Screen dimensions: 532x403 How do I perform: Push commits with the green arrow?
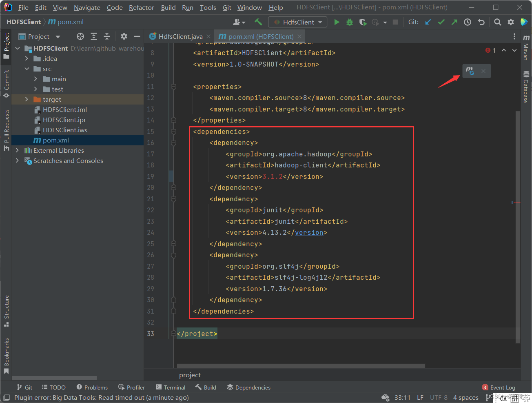[454, 22]
